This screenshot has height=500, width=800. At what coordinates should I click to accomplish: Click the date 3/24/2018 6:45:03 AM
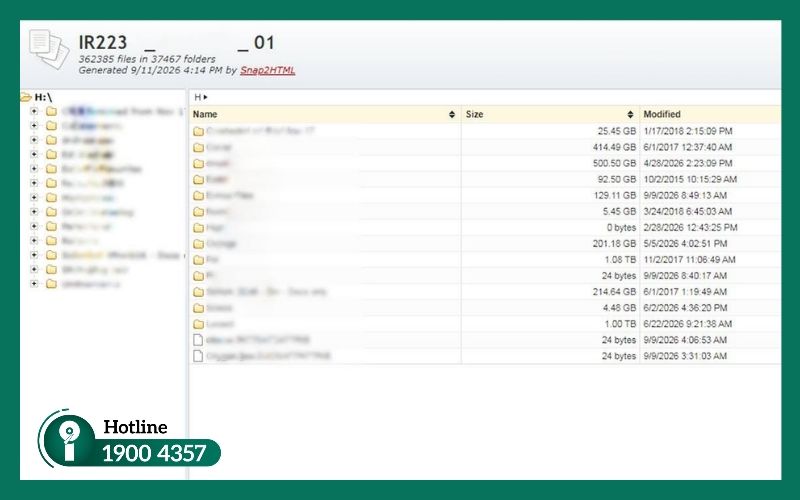click(688, 211)
